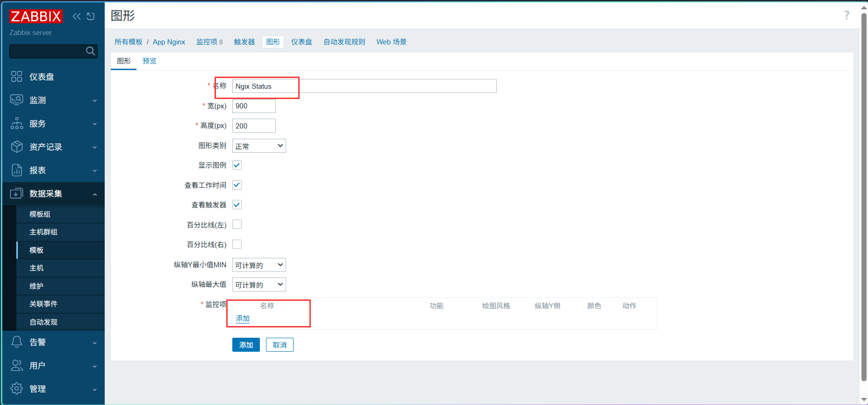The height and width of the screenshot is (405, 868).
Task: Open help via question mark icon
Action: pyautogui.click(x=846, y=15)
